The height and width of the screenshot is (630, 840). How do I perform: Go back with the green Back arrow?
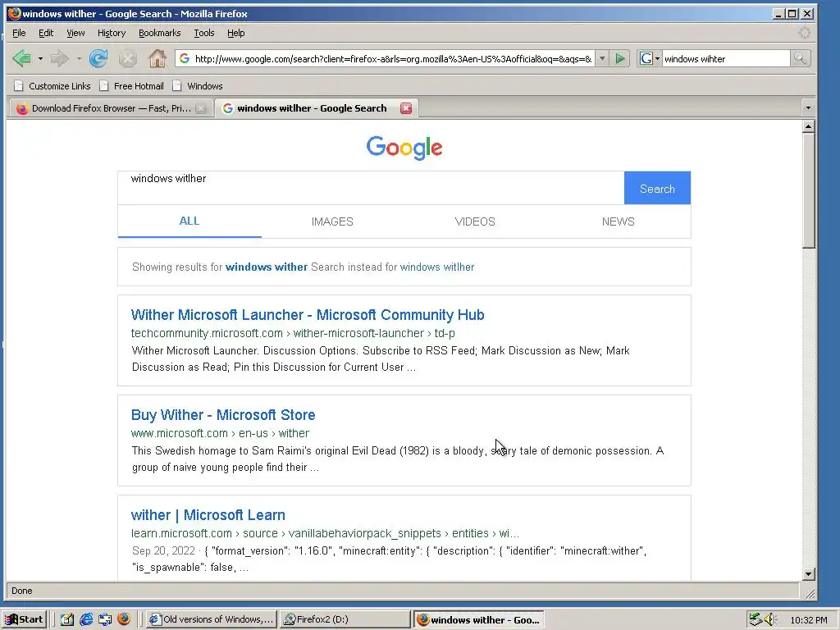21,58
